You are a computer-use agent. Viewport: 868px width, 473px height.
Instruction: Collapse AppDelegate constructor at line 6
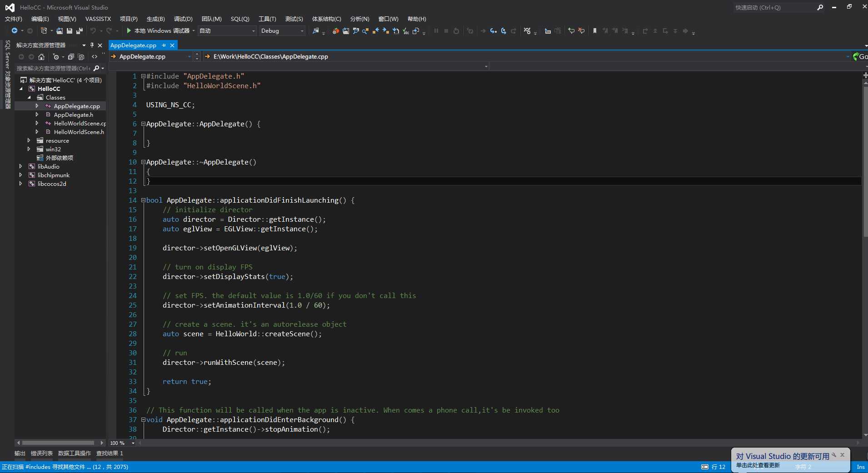(143, 124)
